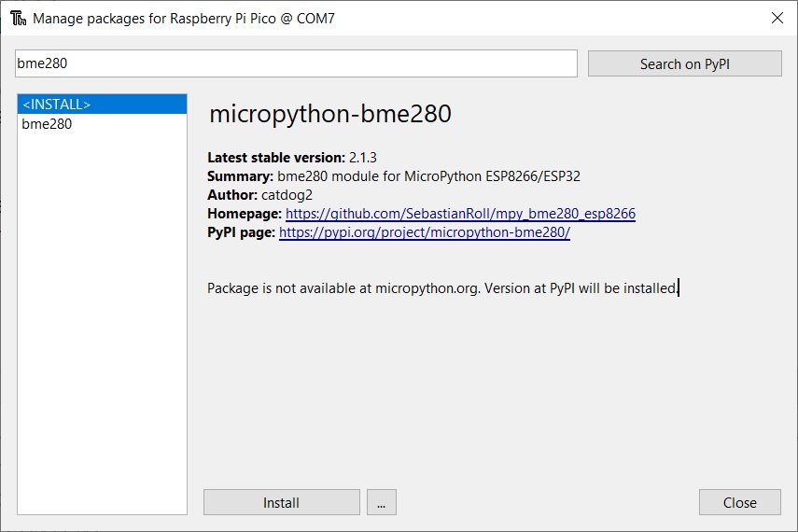Click the Summary line about ESP8266/ESP32

coord(394,176)
